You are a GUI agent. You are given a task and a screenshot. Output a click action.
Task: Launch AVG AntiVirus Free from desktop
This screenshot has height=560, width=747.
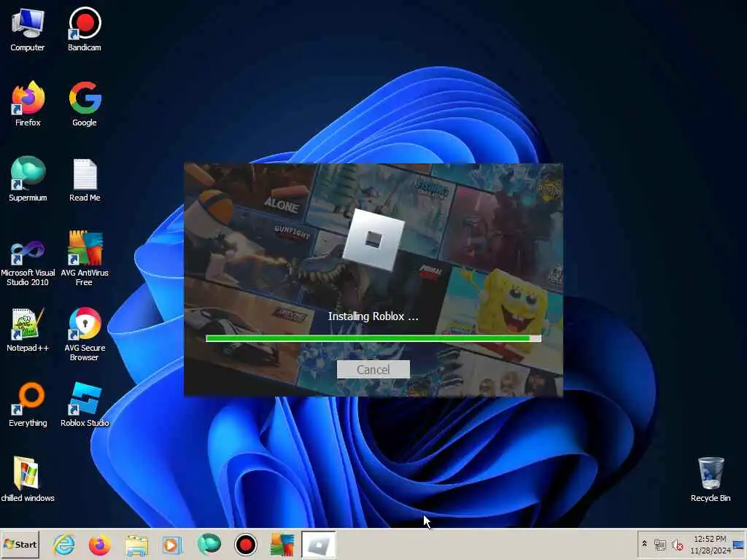tap(85, 259)
